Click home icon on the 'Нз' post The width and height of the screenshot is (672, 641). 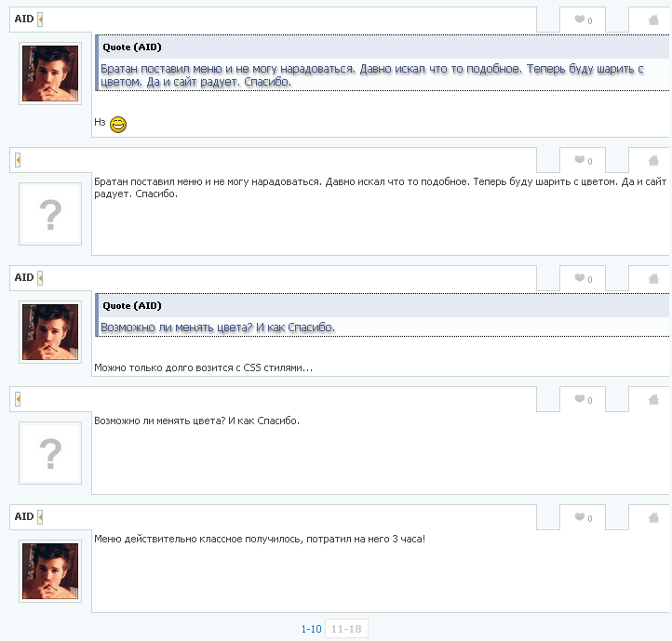tap(653, 20)
